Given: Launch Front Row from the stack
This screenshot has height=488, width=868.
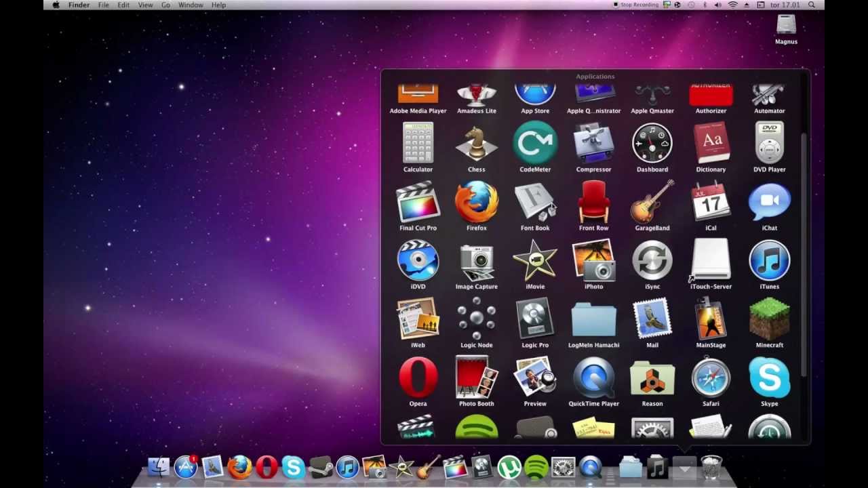Looking at the screenshot, I should tap(593, 202).
